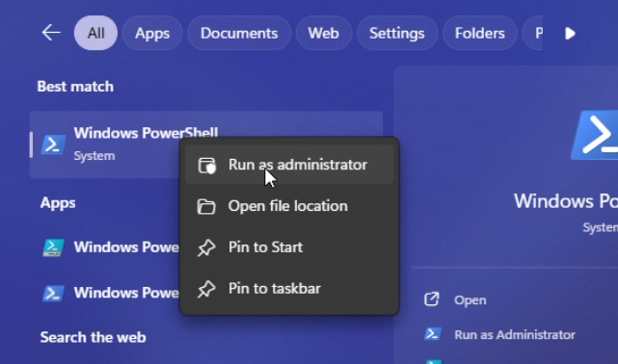Click Run as Administrator in the details pane
This screenshot has height=364, width=618.
[x=515, y=335]
